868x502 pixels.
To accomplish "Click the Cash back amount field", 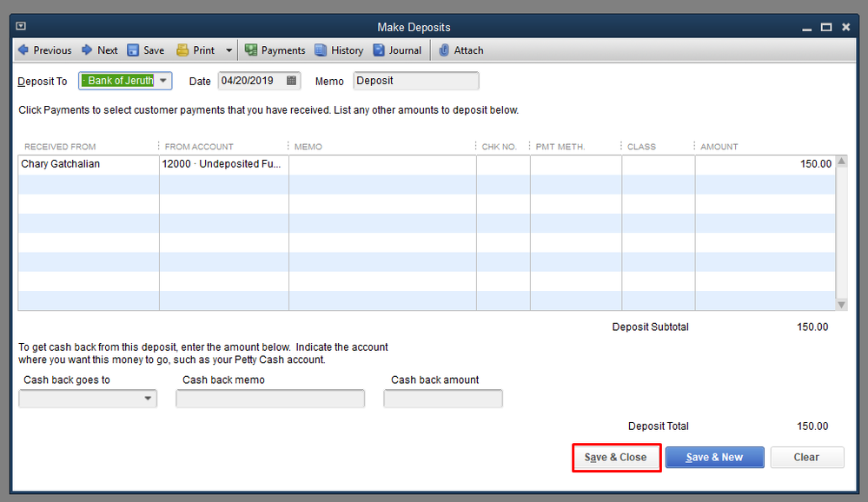I will coord(443,399).
